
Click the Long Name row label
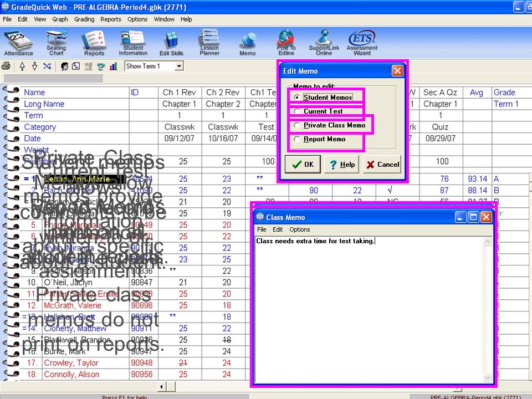click(x=44, y=104)
